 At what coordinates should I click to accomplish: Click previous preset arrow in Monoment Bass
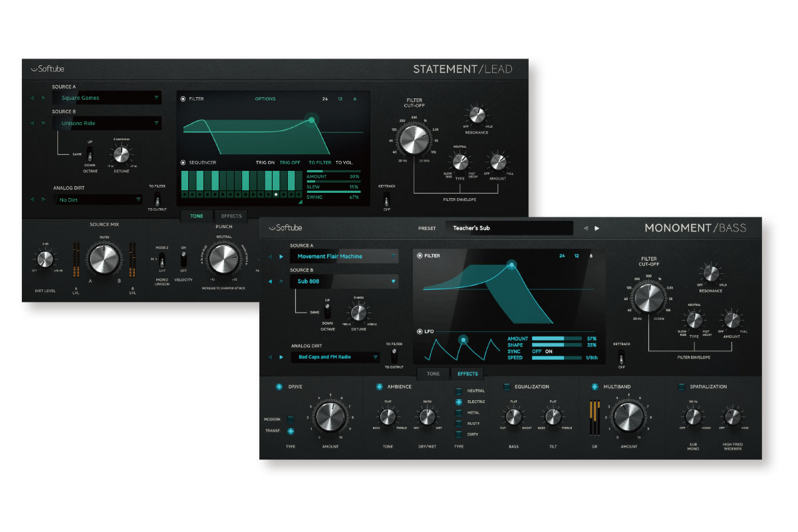click(x=585, y=228)
